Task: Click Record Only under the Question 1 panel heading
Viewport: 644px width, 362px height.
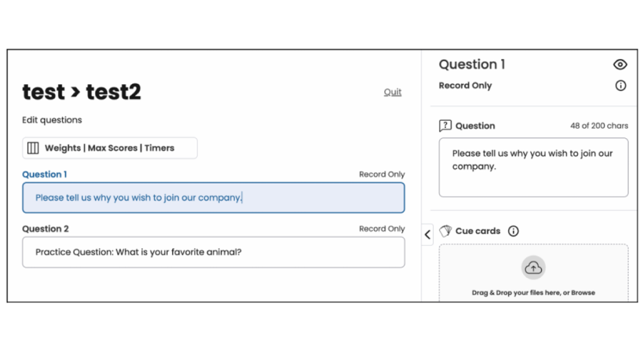Action: 465,86
